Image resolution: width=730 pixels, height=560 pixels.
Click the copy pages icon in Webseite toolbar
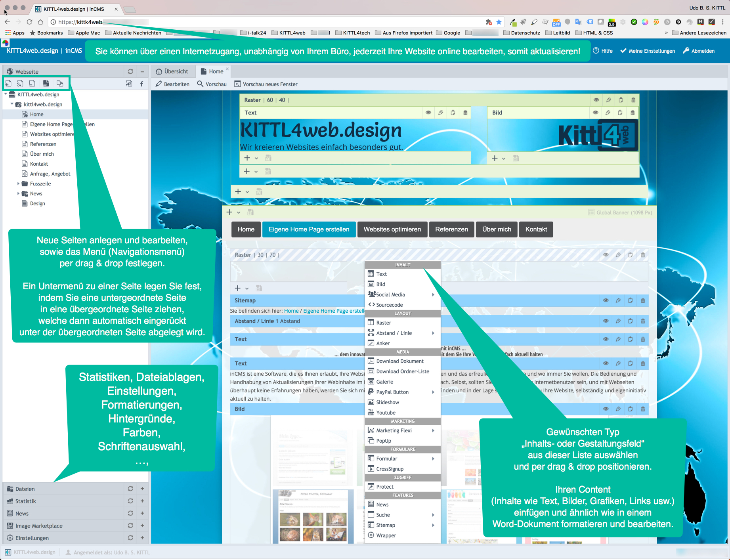60,83
